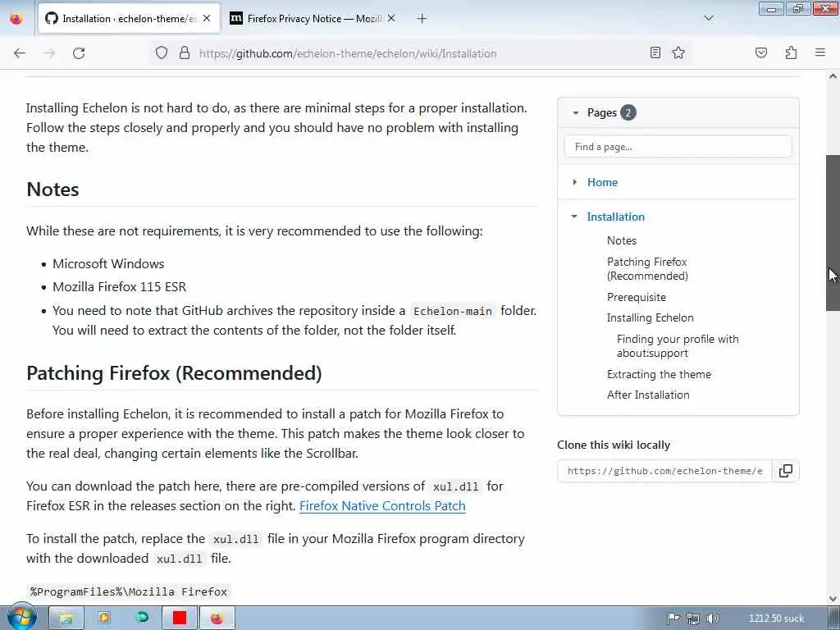Collapse the Installation page triangle
Screen dimensions: 840x630
[574, 217]
